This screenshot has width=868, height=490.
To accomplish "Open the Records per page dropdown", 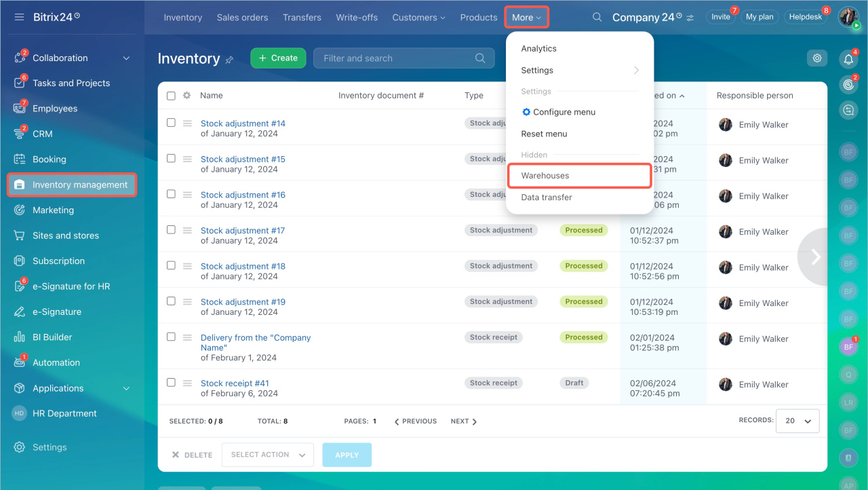I will 797,421.
